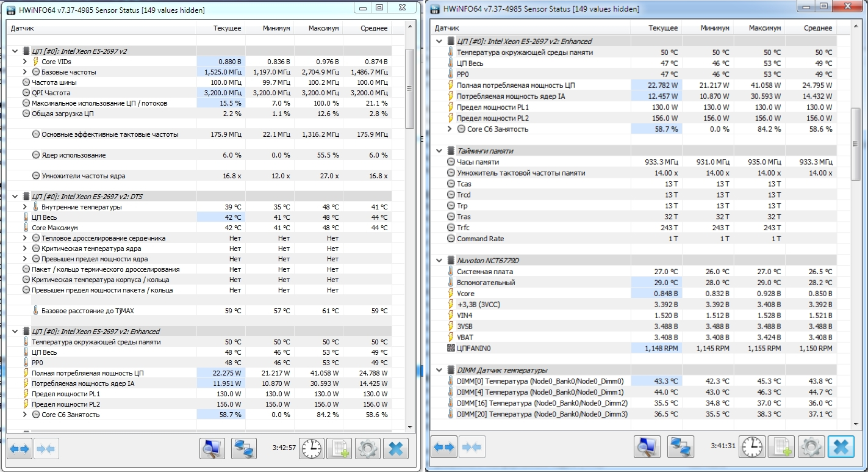Image resolution: width=868 pixels, height=472 pixels.
Task: Click Датчик column header in left window
Action: 101,28
